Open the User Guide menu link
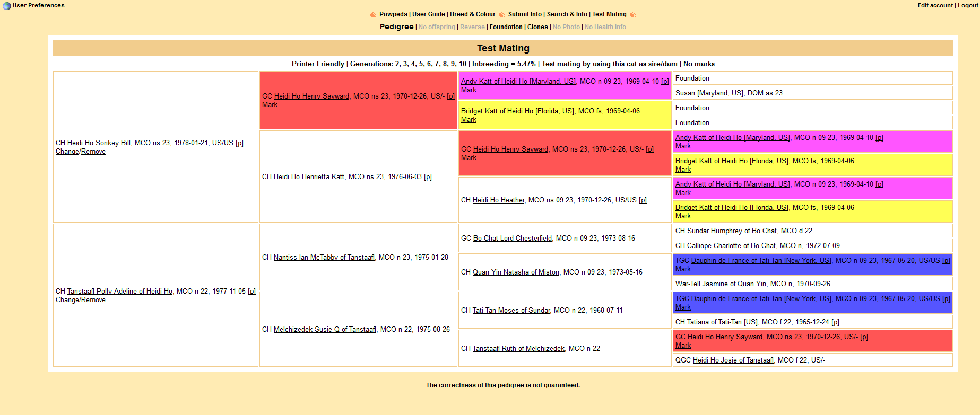Image resolution: width=980 pixels, height=415 pixels. (428, 14)
